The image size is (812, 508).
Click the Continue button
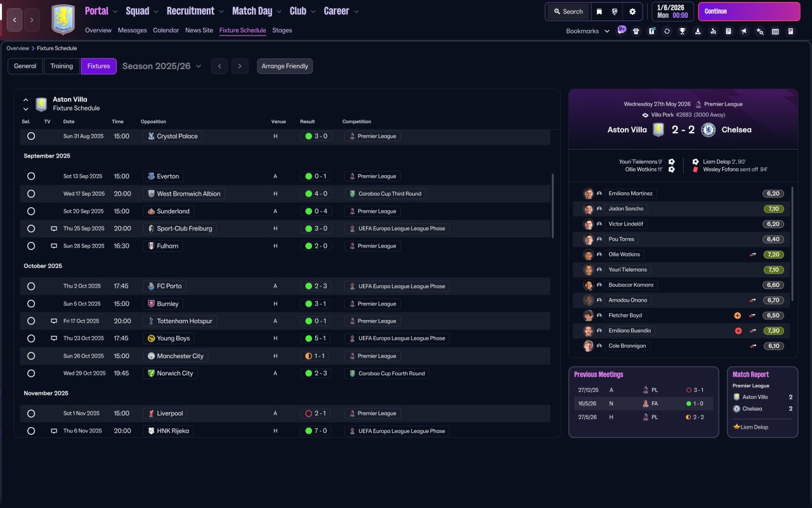point(749,11)
